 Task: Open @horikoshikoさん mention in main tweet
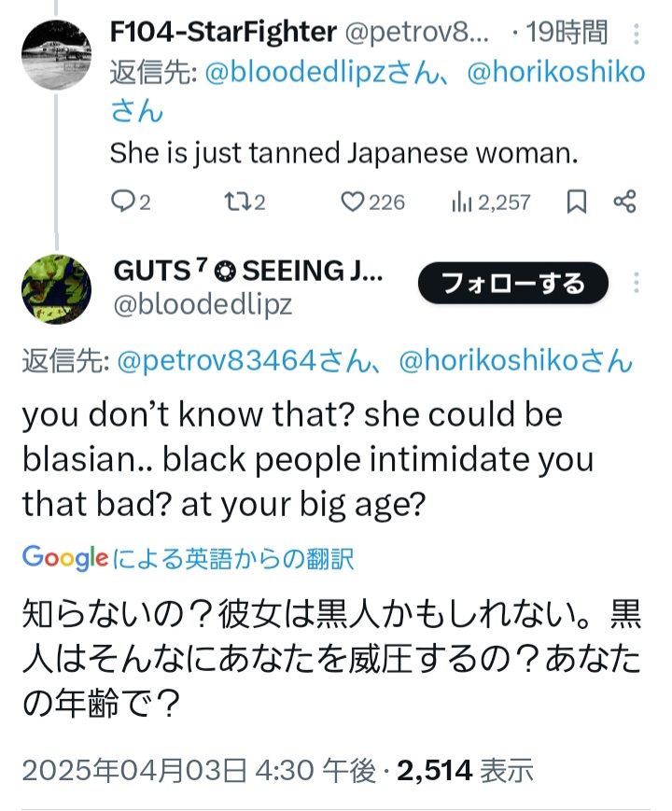(515, 361)
